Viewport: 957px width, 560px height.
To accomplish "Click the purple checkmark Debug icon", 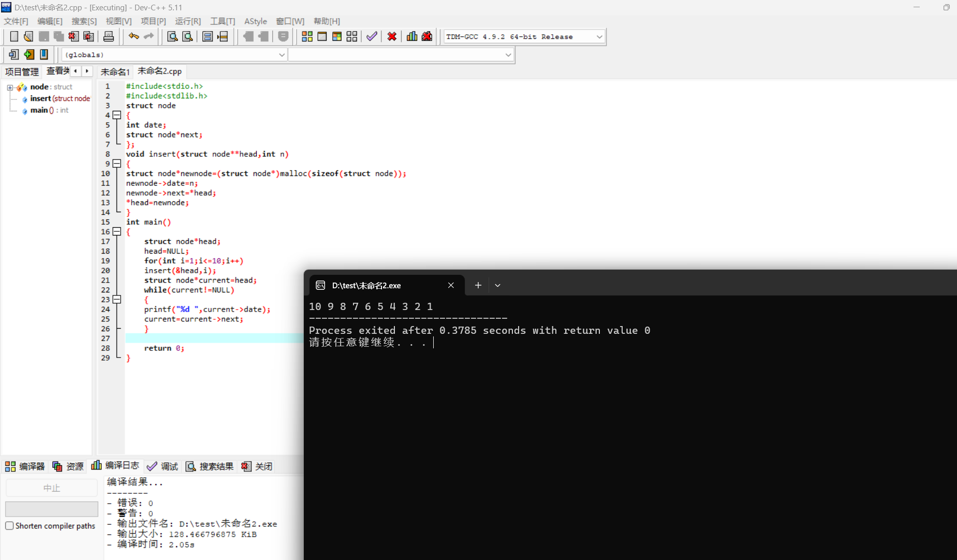I will 372,36.
